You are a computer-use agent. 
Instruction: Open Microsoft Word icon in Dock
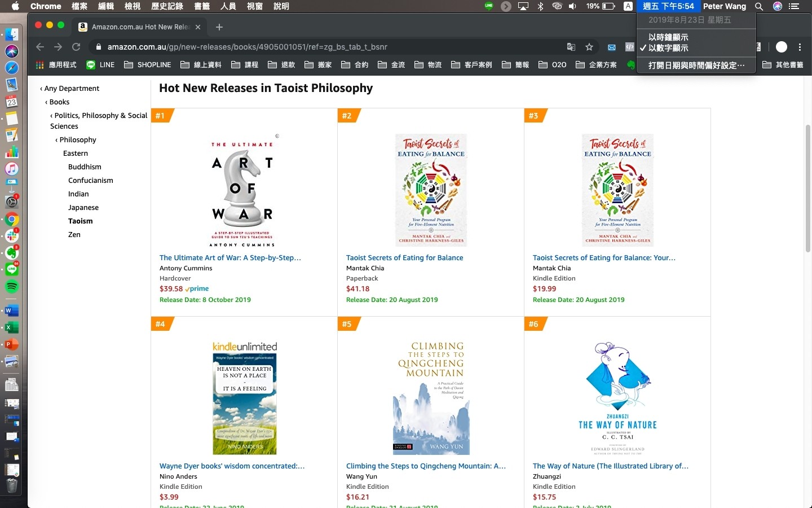point(12,310)
